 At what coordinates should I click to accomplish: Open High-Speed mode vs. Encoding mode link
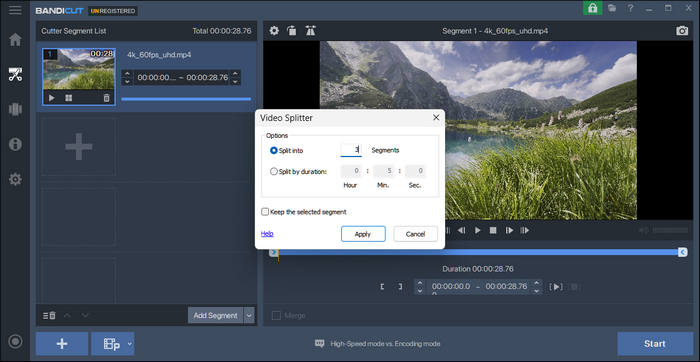pos(385,344)
